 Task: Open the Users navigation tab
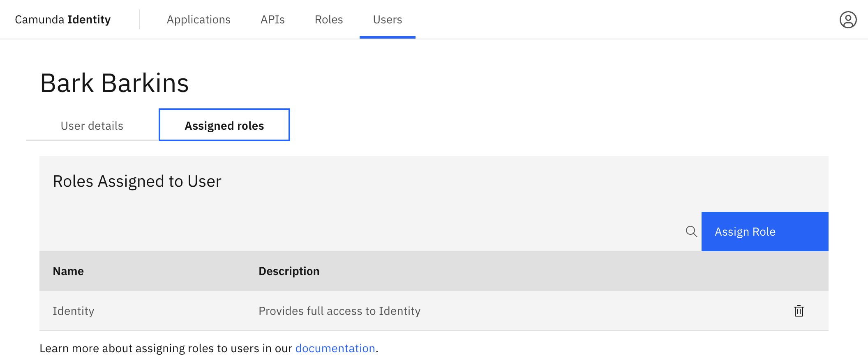click(x=387, y=20)
